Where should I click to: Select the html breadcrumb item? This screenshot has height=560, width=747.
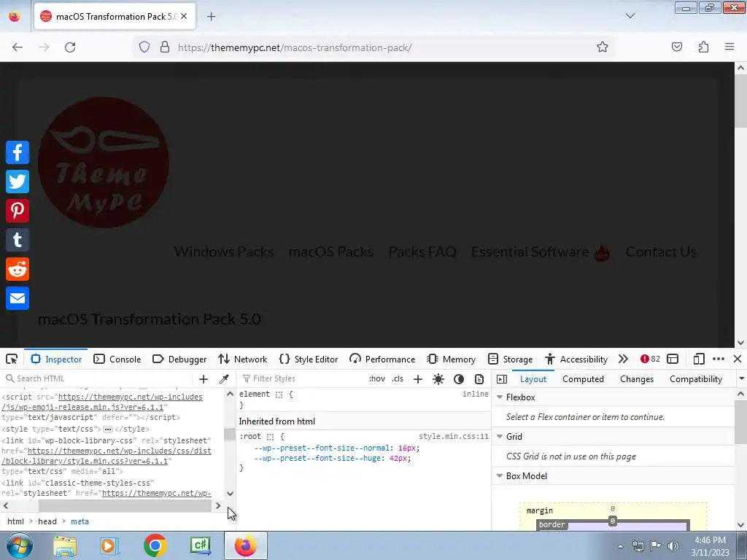(15, 521)
